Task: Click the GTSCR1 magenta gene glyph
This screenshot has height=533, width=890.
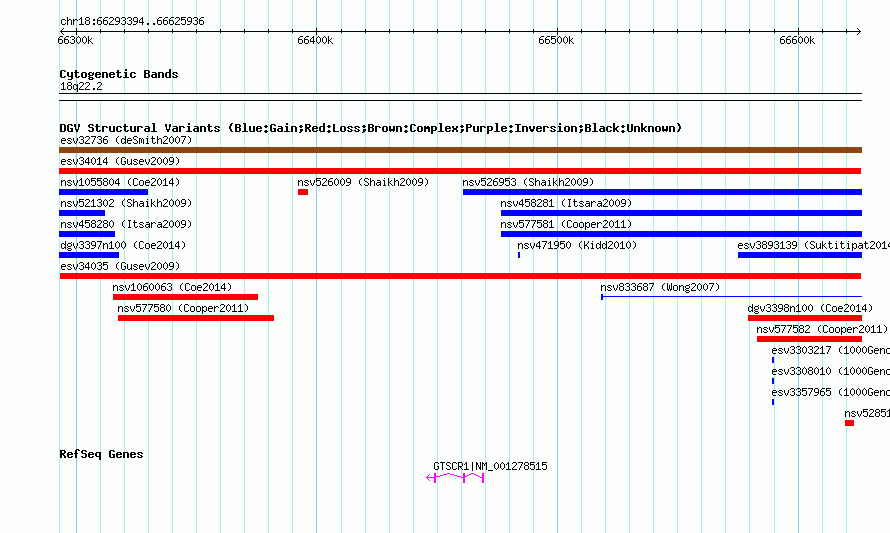Action: click(x=455, y=478)
